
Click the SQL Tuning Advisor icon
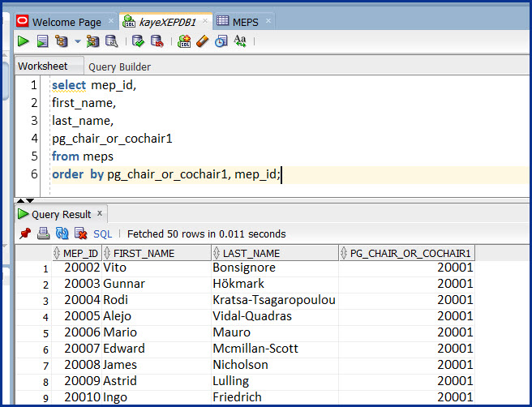(112, 41)
